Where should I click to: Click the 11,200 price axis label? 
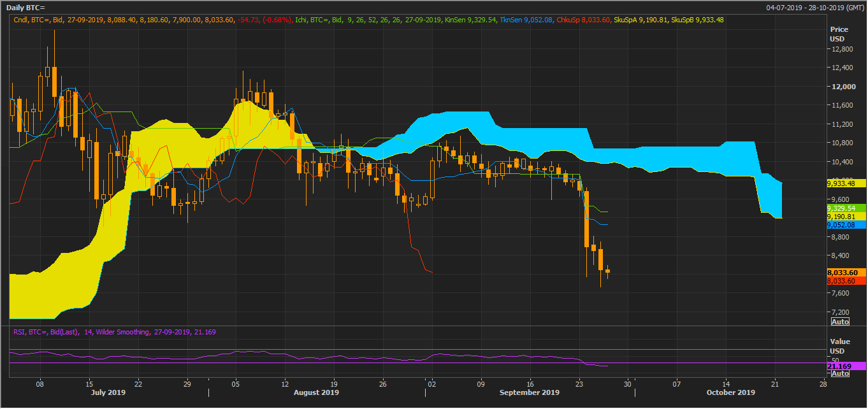842,124
